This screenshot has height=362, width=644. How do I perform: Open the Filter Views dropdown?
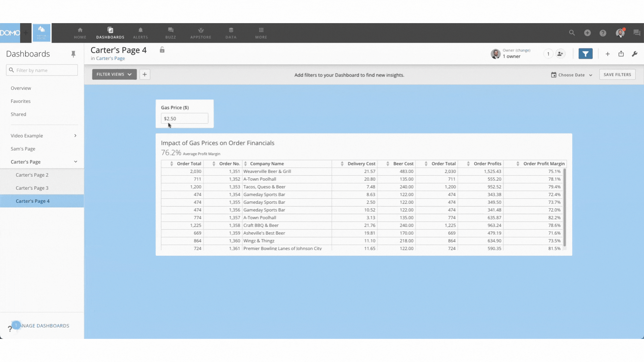[114, 74]
